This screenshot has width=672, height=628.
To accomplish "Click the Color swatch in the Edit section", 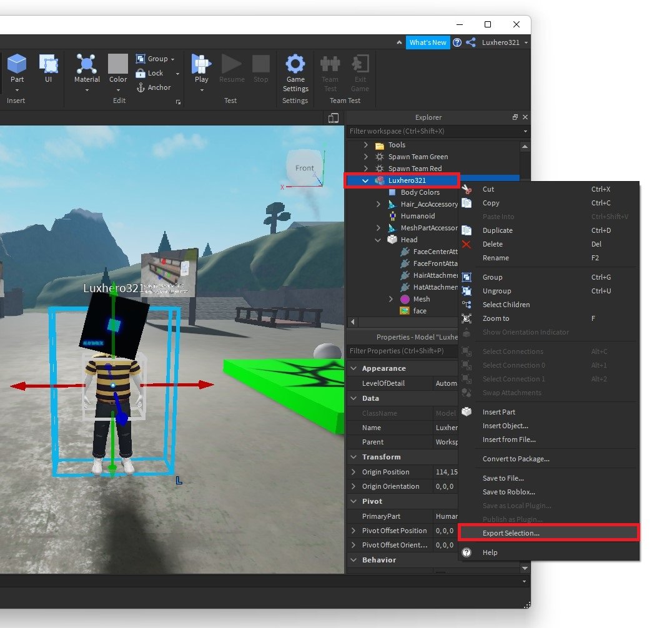I will 117,63.
